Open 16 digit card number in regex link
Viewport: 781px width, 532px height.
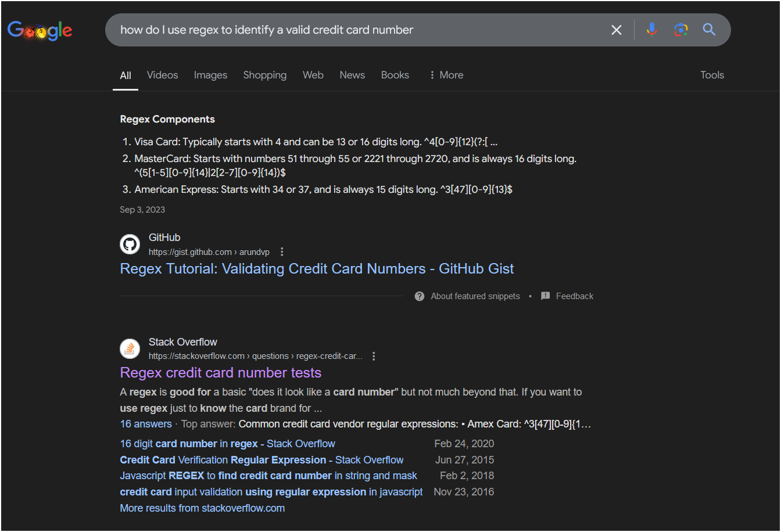pyautogui.click(x=227, y=444)
